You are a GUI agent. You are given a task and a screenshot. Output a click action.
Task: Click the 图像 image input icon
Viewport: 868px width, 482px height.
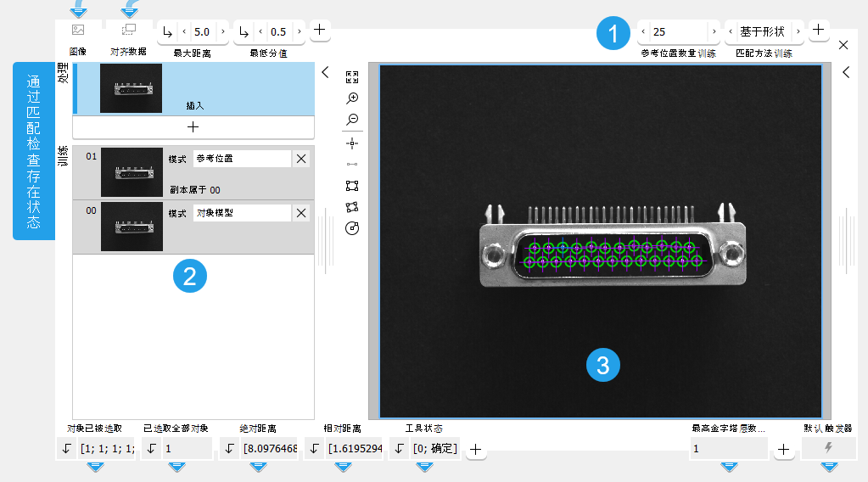pos(78,30)
